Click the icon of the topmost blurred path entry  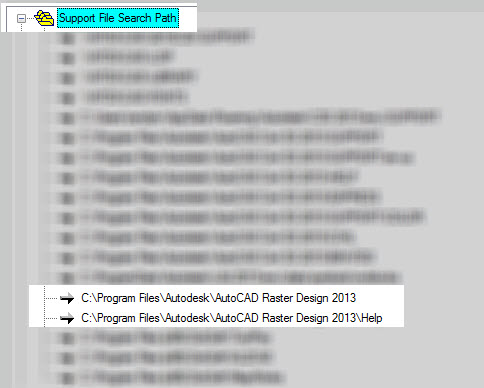(68, 38)
